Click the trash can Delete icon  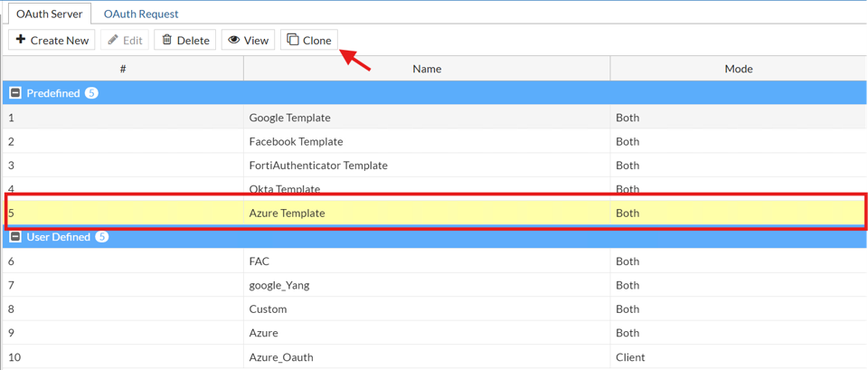[x=167, y=40]
